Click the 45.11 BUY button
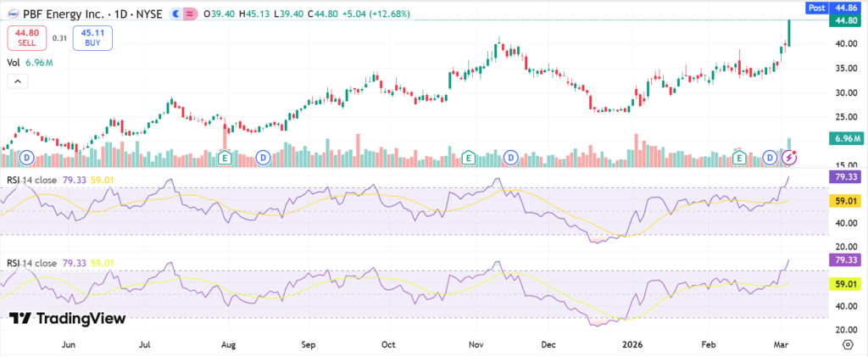 click(x=92, y=37)
